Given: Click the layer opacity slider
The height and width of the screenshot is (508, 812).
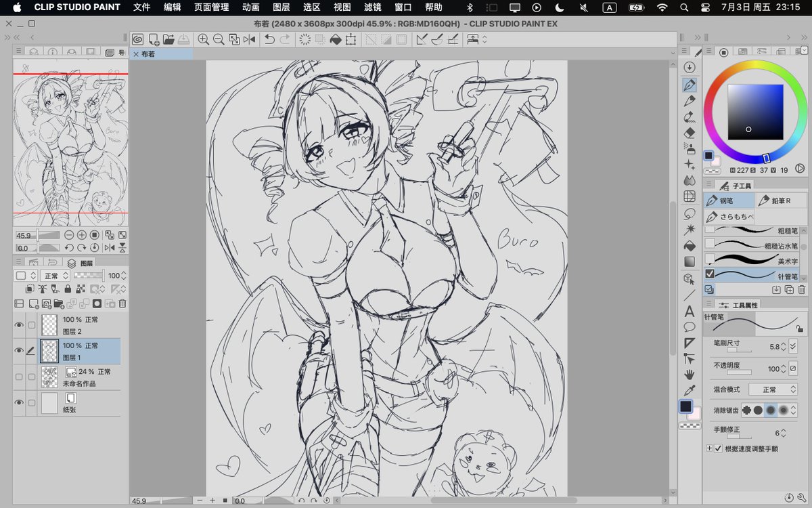Looking at the screenshot, I should [88, 276].
